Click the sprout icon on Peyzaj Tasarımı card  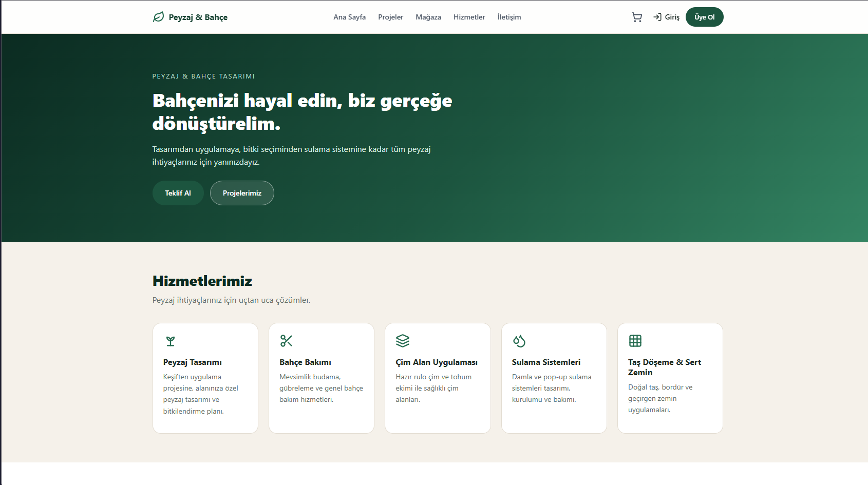click(x=171, y=341)
